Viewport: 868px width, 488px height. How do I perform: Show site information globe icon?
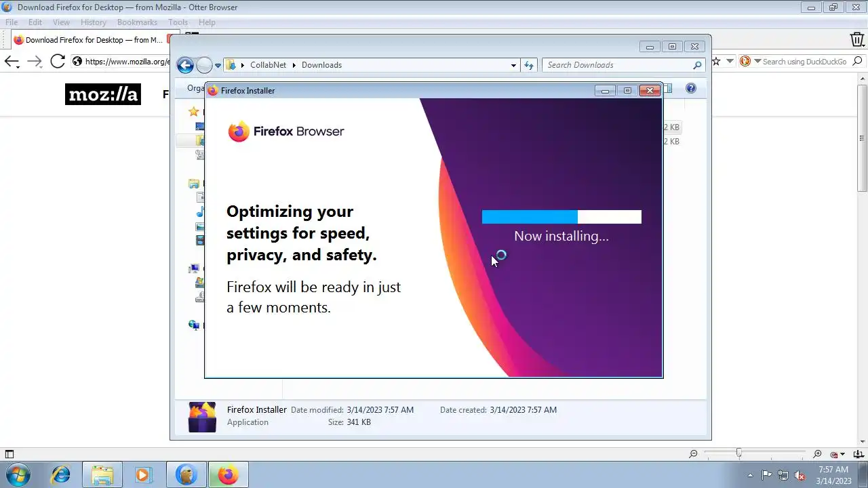click(x=77, y=62)
